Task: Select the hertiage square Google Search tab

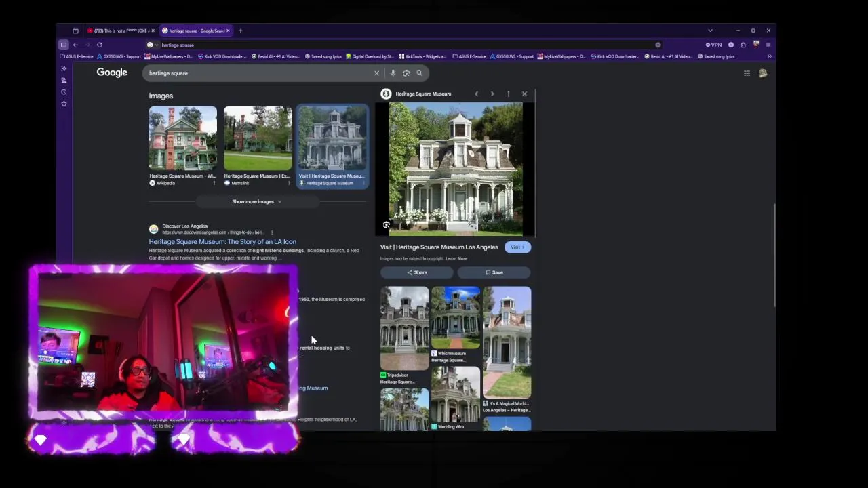Action: click(196, 30)
